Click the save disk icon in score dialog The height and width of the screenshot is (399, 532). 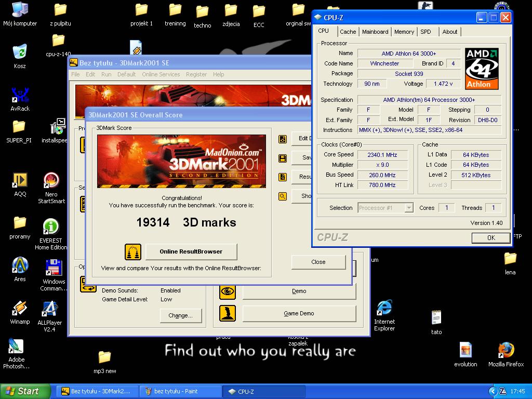tap(283, 158)
